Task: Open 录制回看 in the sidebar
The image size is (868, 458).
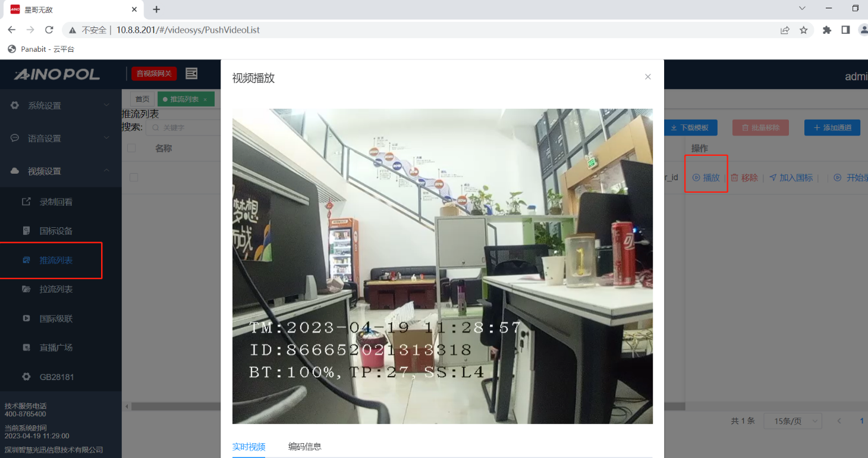Action: (56, 202)
